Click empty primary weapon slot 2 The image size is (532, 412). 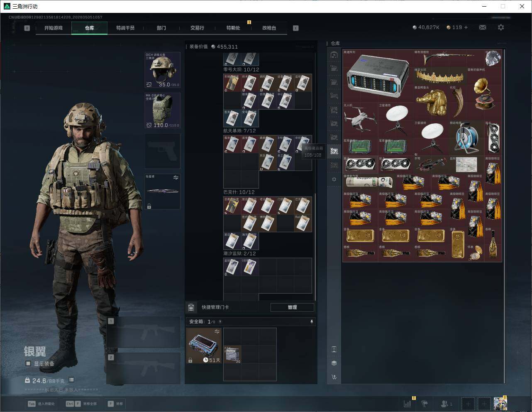click(x=143, y=368)
